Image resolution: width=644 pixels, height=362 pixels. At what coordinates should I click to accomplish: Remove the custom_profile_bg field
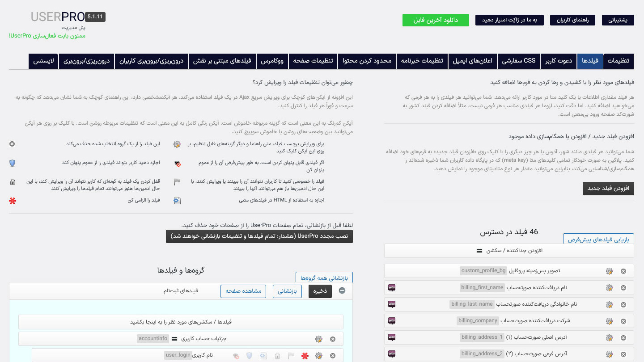click(623, 271)
